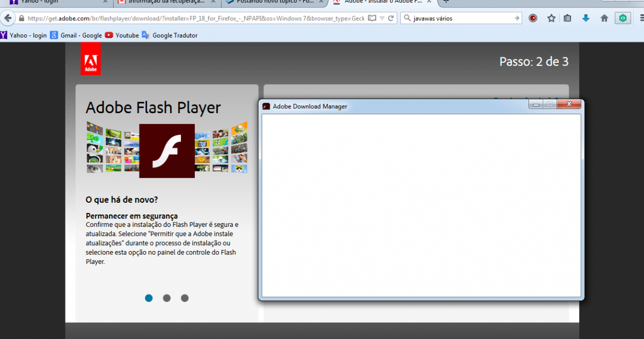
Task: Click the green hexagon eye extension icon
Action: tap(623, 18)
